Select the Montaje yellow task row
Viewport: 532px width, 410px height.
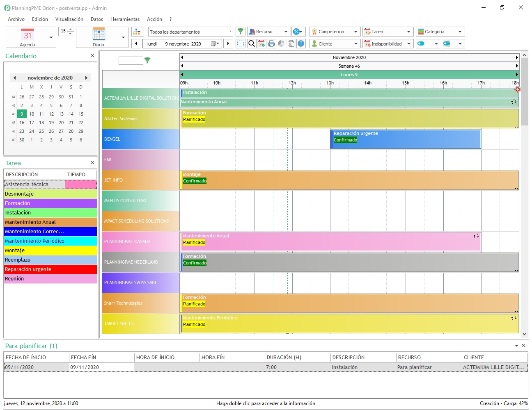(x=50, y=251)
